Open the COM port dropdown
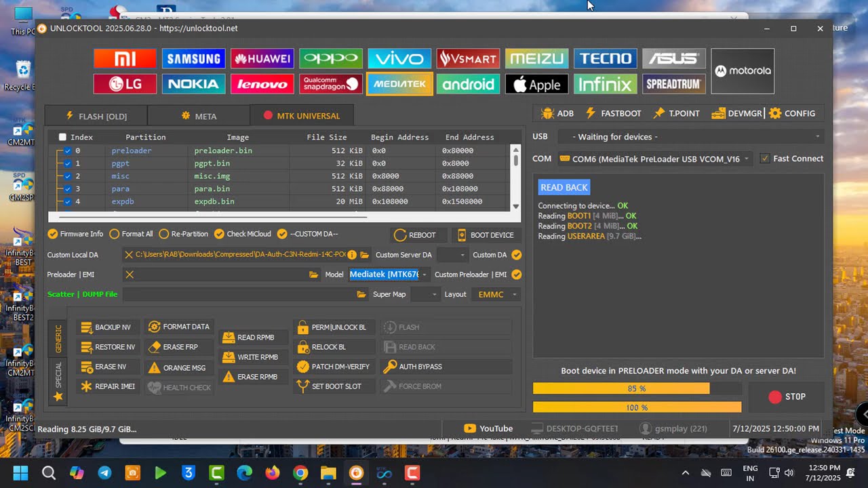868x488 pixels. 654,159
